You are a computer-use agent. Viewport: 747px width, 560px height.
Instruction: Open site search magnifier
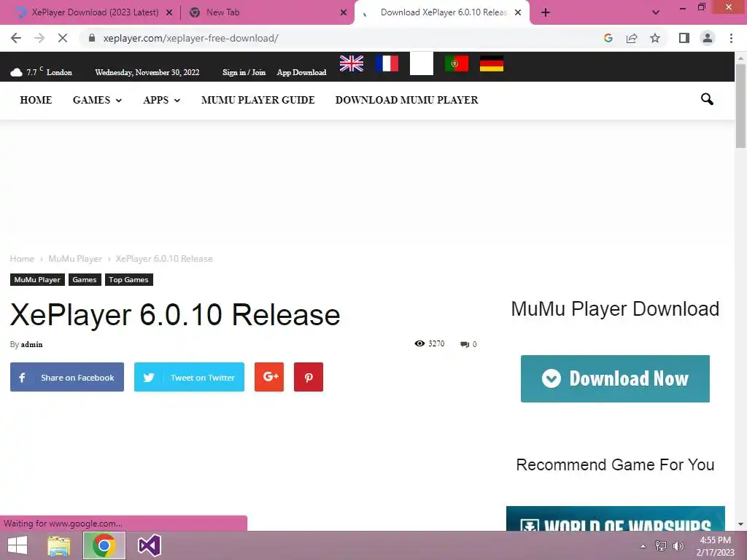pyautogui.click(x=707, y=99)
